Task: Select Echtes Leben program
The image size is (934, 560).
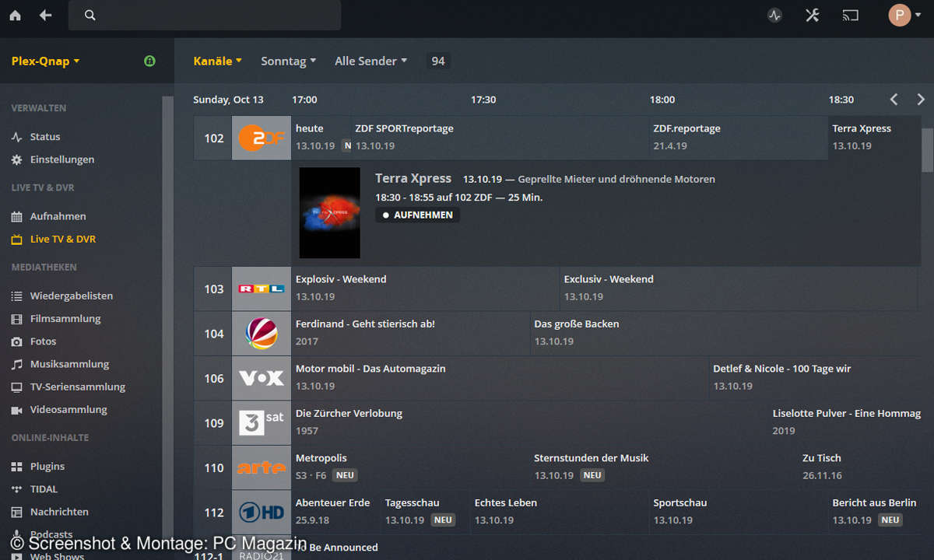Action: tap(560, 512)
